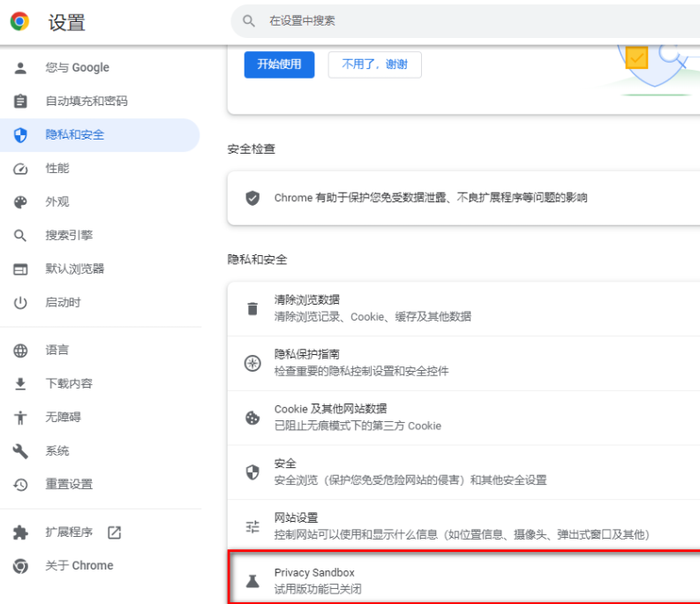Open 重置设置 section
Viewport: 700px width, 604px height.
click(x=100, y=485)
